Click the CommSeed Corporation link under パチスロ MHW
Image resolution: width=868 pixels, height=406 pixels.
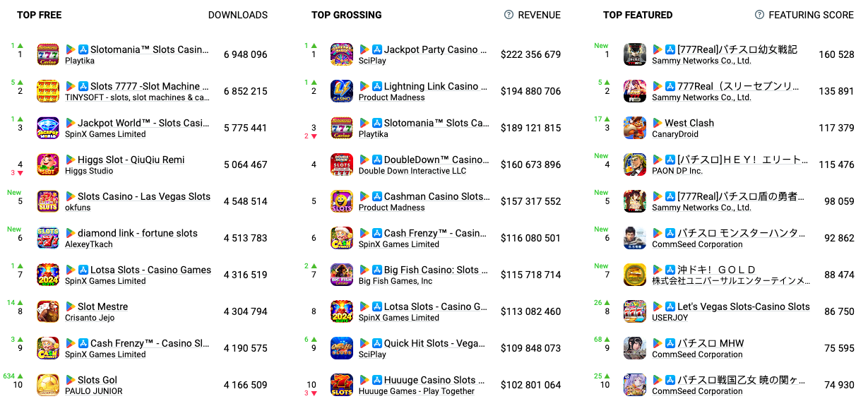tap(697, 354)
